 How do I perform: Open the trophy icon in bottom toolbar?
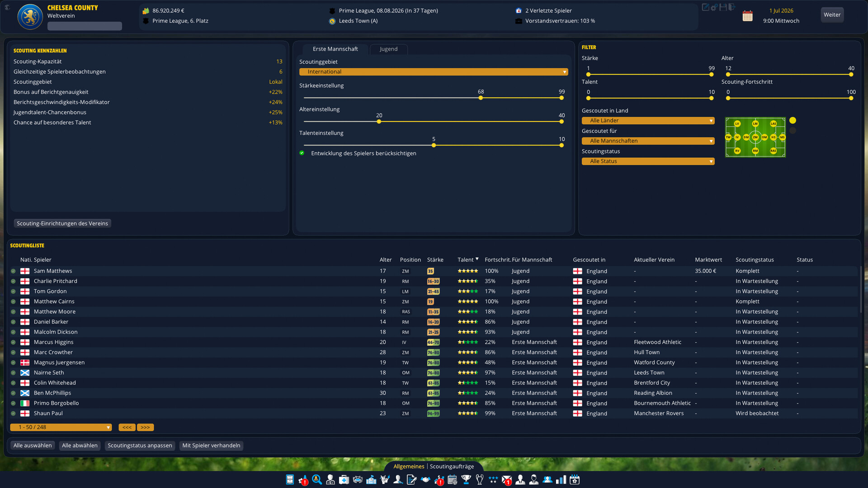[466, 479]
